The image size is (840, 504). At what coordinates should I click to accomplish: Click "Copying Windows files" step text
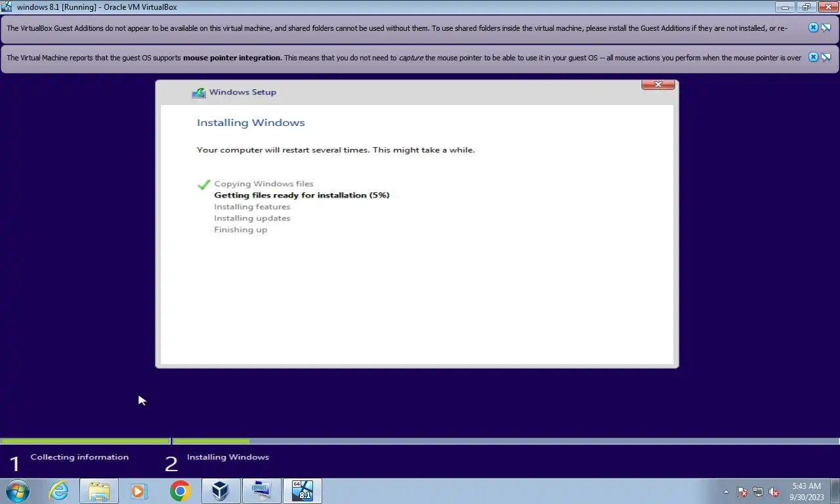coord(264,184)
